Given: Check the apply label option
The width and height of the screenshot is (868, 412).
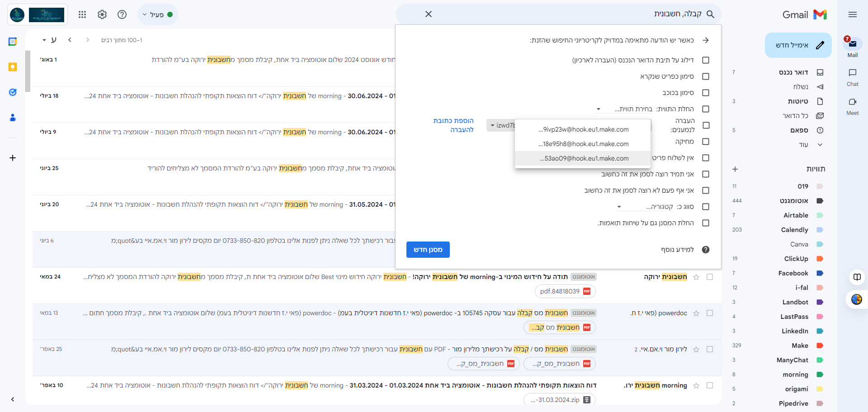Looking at the screenshot, I should 706,109.
